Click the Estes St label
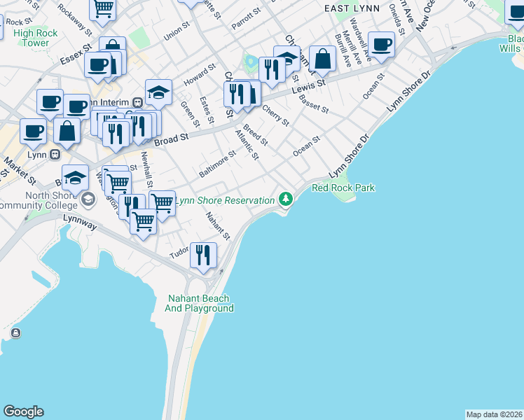 tap(207, 110)
